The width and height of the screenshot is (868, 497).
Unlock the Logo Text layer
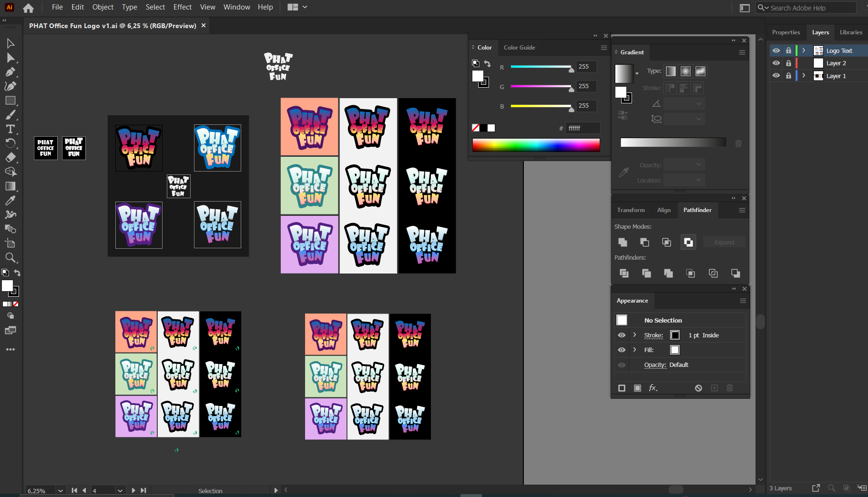(788, 51)
